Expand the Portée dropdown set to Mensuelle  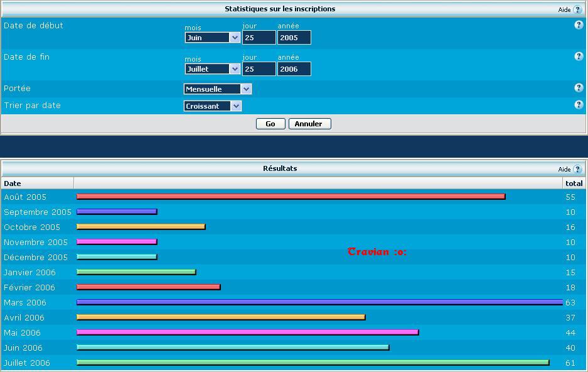pyautogui.click(x=217, y=89)
